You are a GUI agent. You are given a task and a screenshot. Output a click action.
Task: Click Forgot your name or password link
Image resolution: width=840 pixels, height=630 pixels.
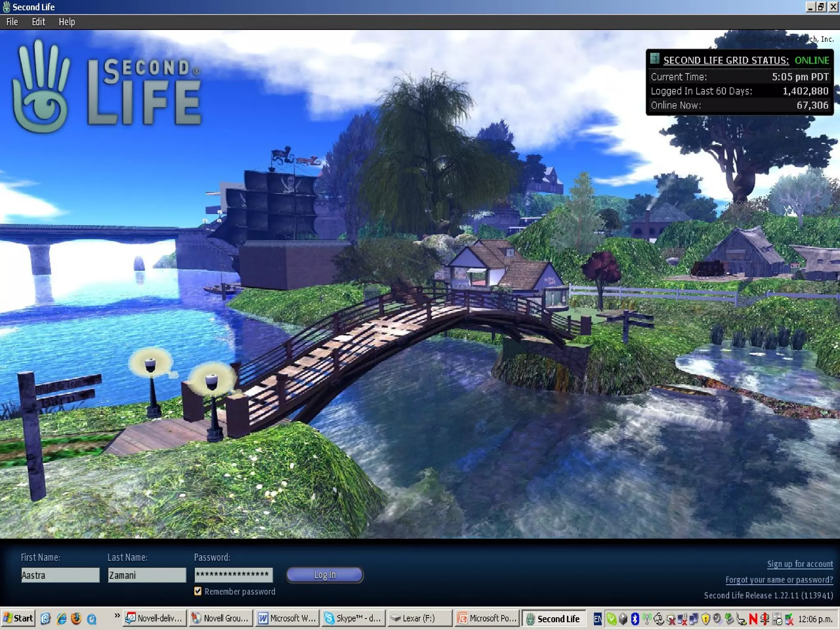point(779,580)
